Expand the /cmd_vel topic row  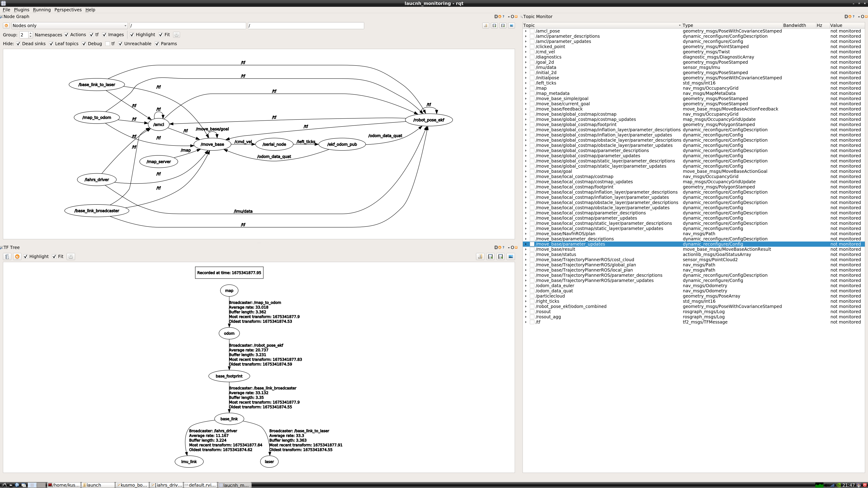526,52
